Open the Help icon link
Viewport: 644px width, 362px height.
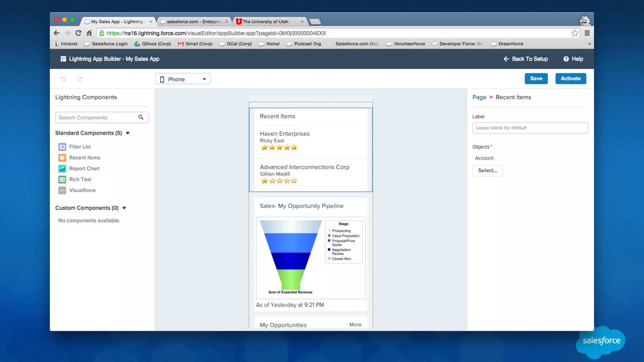tap(566, 59)
